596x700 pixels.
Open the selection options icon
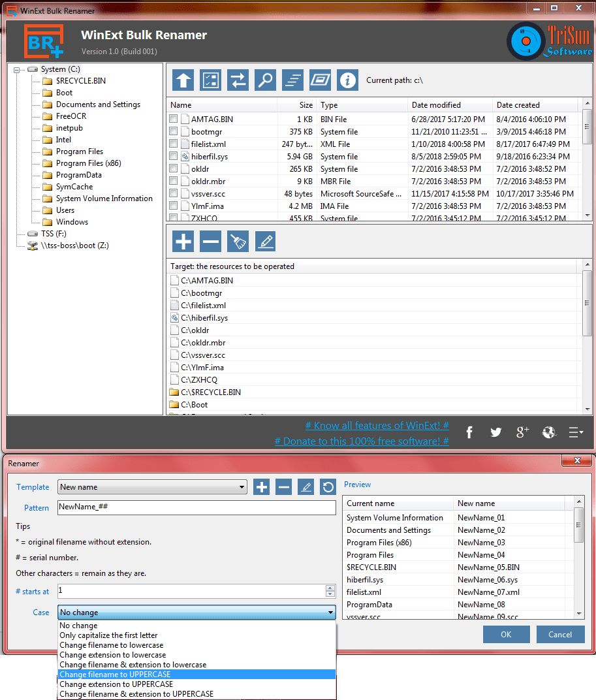210,80
